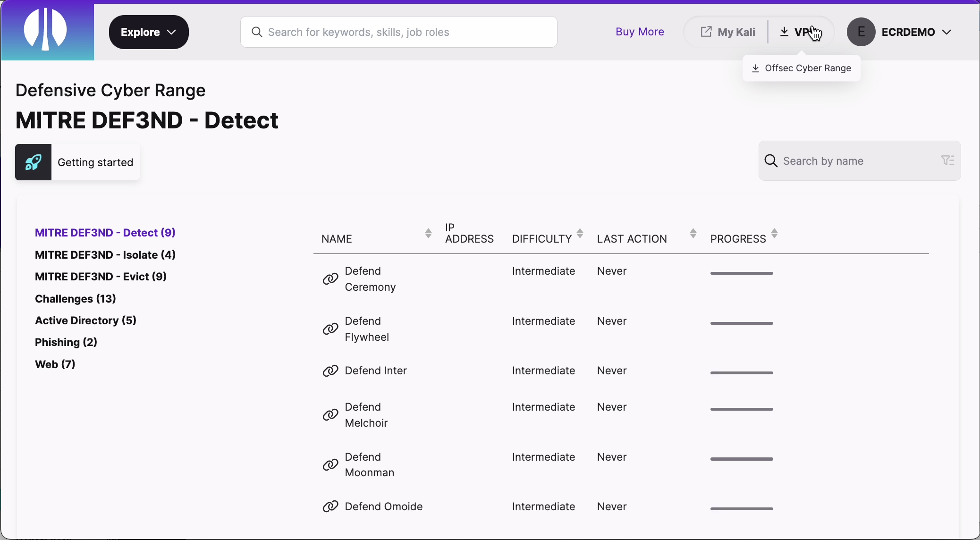The width and height of the screenshot is (980, 540).
Task: Click the link icon beside Defend Melchoir
Action: point(330,415)
